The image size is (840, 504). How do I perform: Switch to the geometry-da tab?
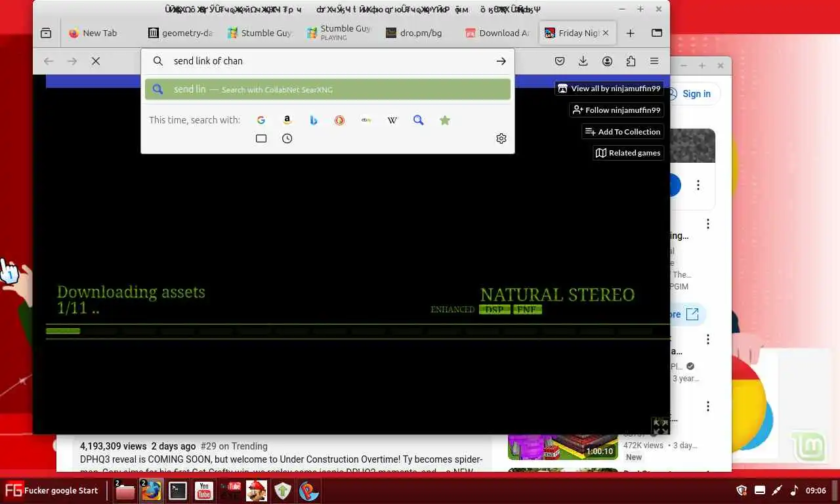tap(180, 33)
